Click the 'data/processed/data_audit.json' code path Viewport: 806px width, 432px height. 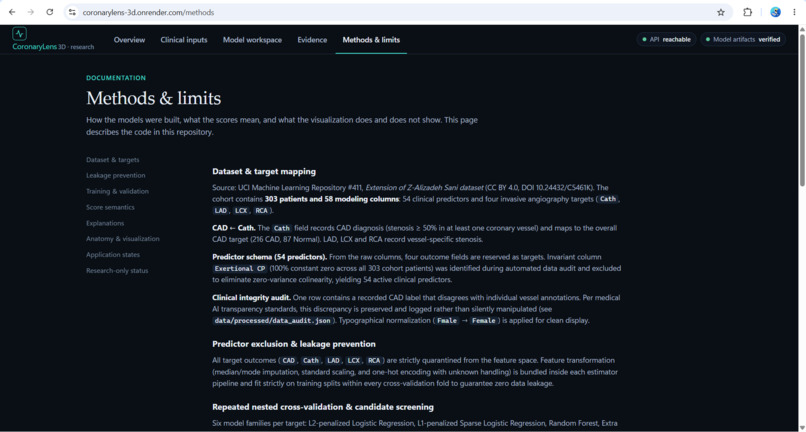click(x=273, y=320)
